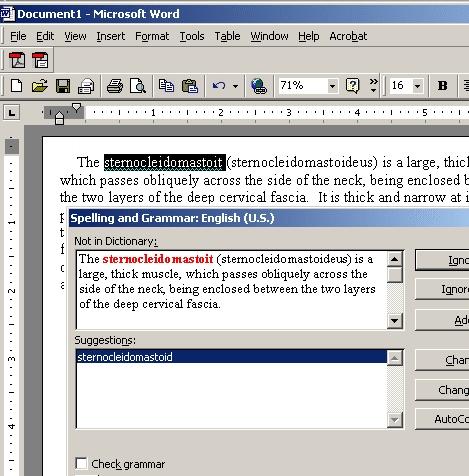The image size is (469, 476).
Task: Open the Format menu
Action: [152, 36]
